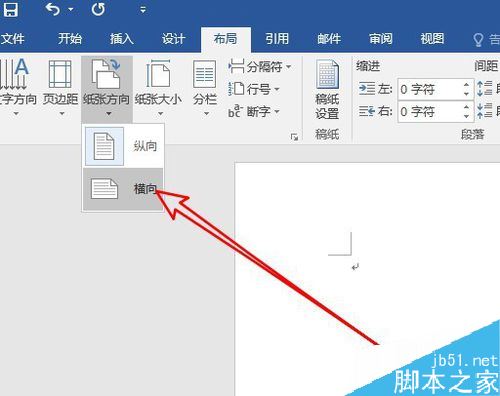This screenshot has height=396, width=500.
Task: Click the 稿纸 group label
Action: (327, 134)
